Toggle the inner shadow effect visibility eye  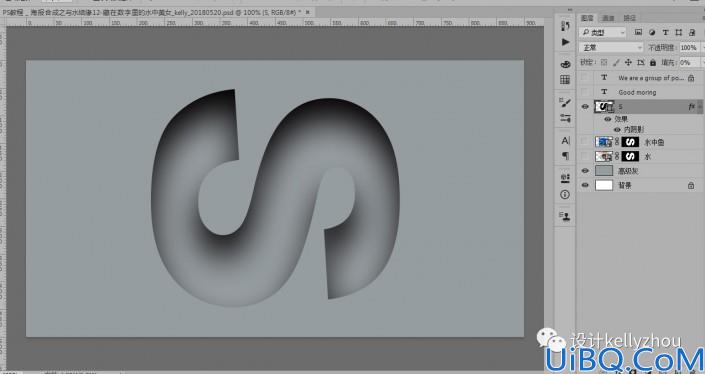coord(617,129)
